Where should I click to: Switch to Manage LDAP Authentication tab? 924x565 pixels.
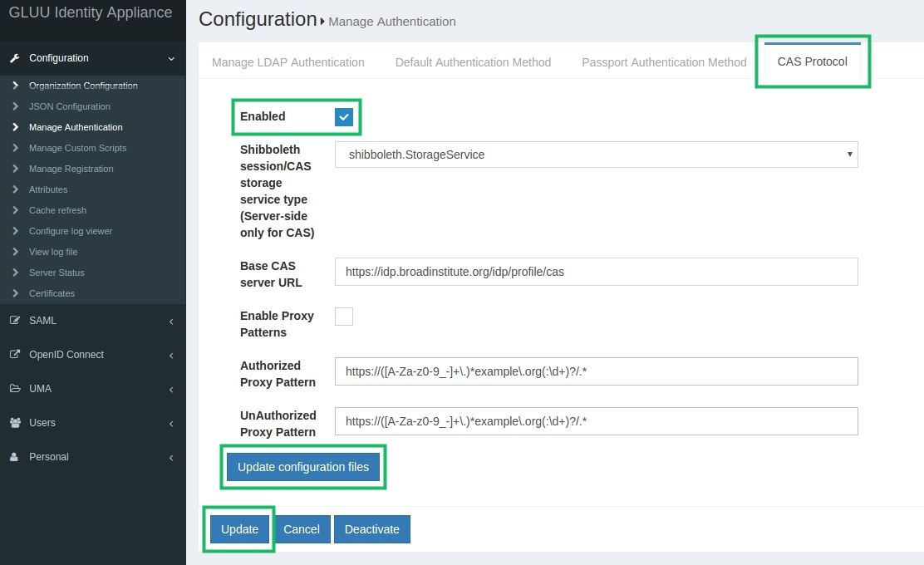pos(288,62)
